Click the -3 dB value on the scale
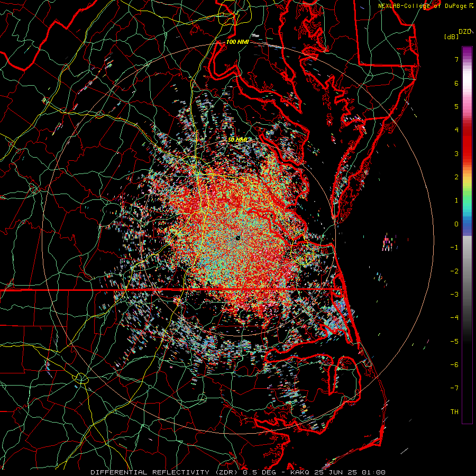Viewport: 476px width, 476px height. point(454,295)
